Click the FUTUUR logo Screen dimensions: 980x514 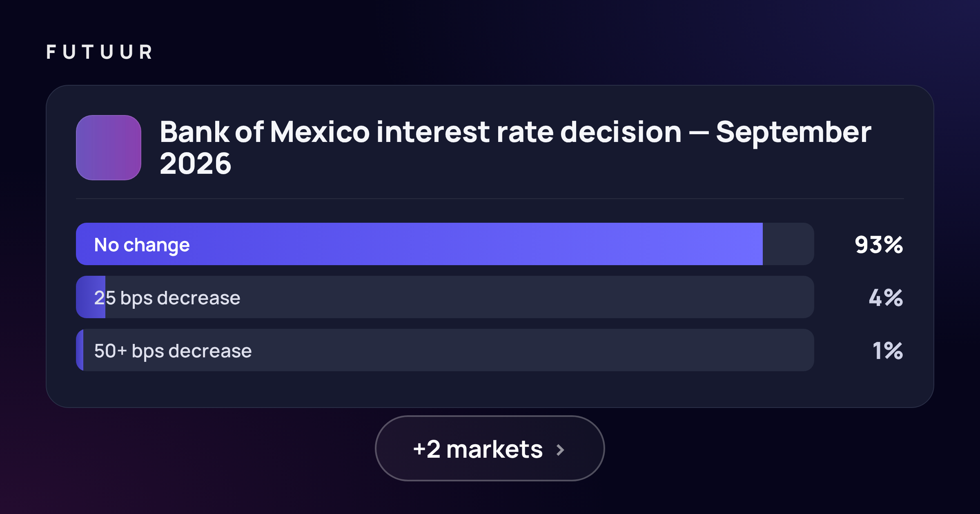(99, 52)
